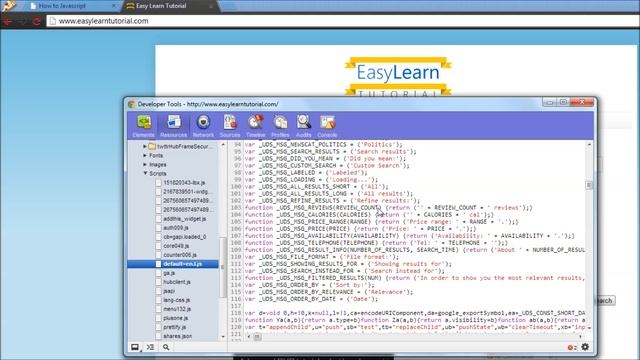Screen dimensions: 640x360
Task: Click line number 118 in gutter
Action: [236, 313]
